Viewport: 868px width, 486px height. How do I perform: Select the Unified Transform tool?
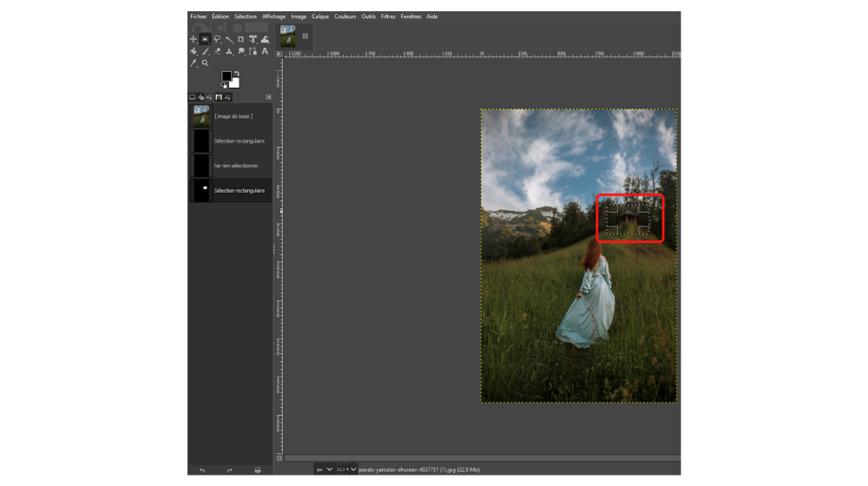[253, 39]
